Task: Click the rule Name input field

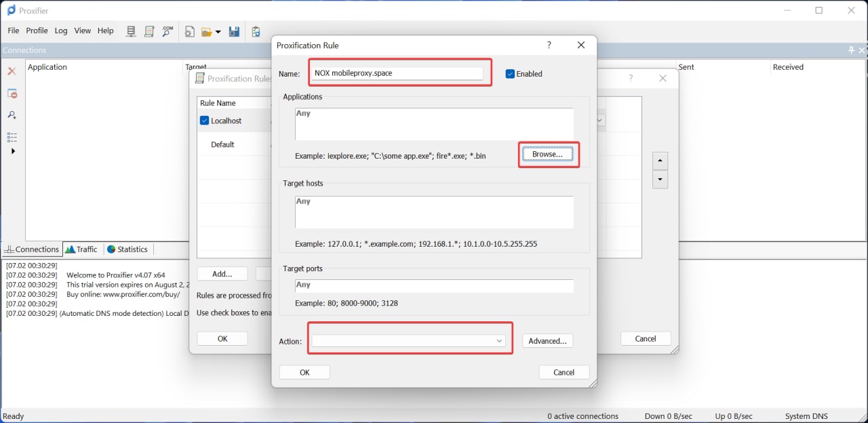Action: (399, 73)
